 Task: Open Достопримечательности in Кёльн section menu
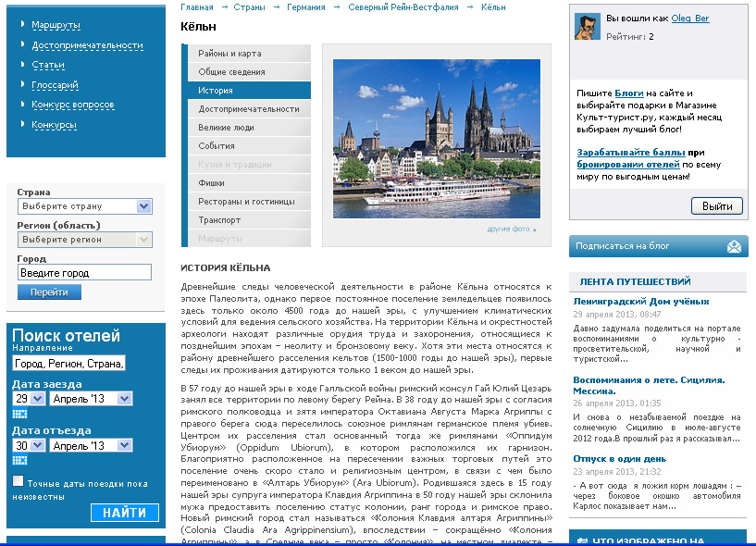click(249, 109)
